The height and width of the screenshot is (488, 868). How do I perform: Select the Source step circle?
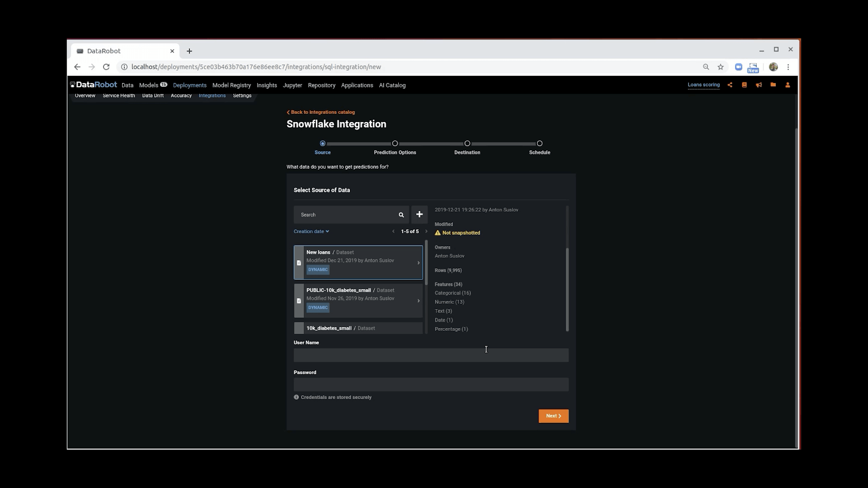323,144
